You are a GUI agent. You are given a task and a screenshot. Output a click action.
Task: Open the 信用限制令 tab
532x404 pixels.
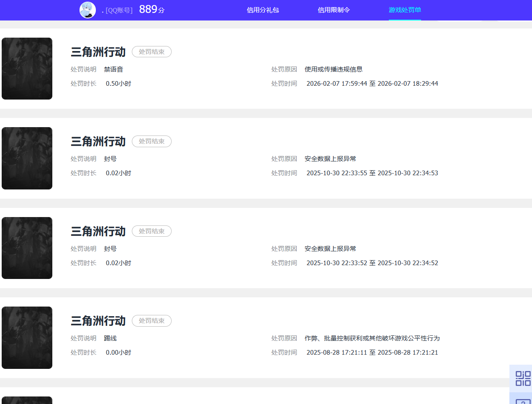point(334,10)
